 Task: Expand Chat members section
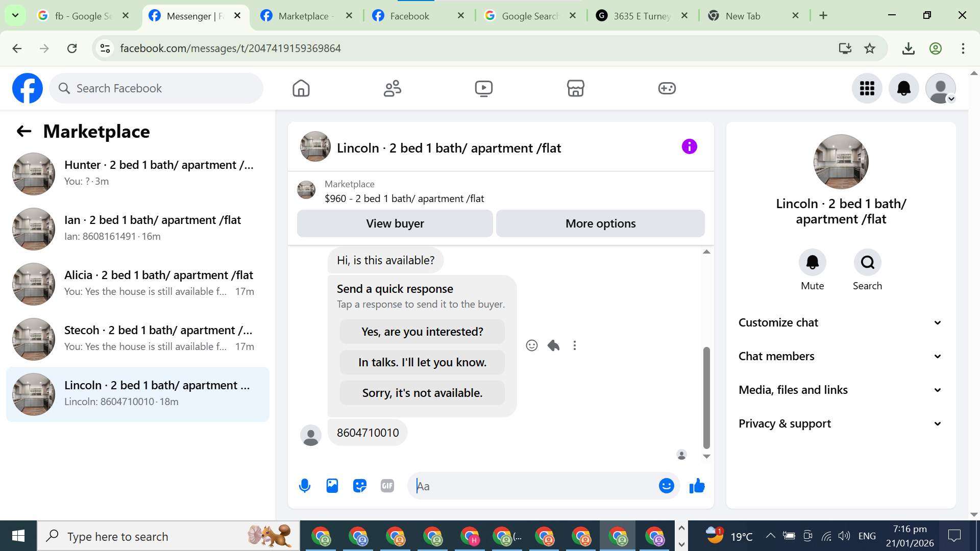(x=840, y=356)
